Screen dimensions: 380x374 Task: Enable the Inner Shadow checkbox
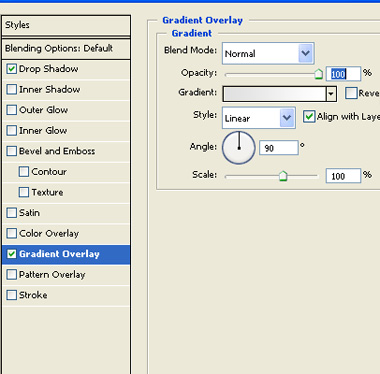[x=12, y=90]
